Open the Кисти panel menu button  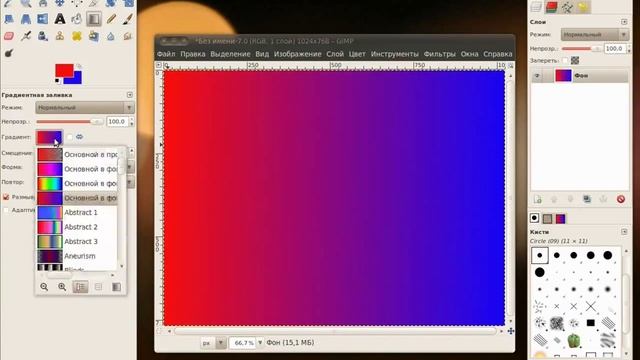(624, 232)
